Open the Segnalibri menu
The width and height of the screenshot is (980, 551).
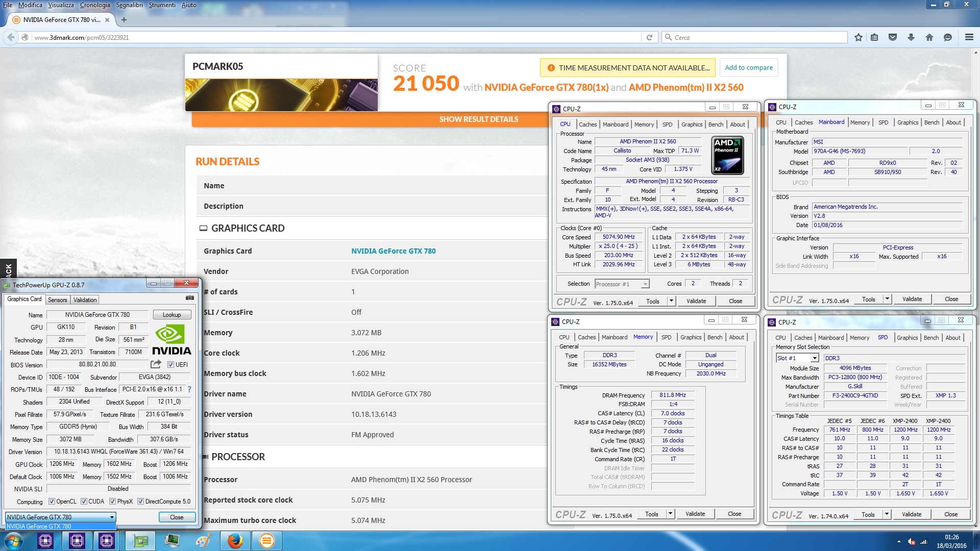[x=129, y=5]
